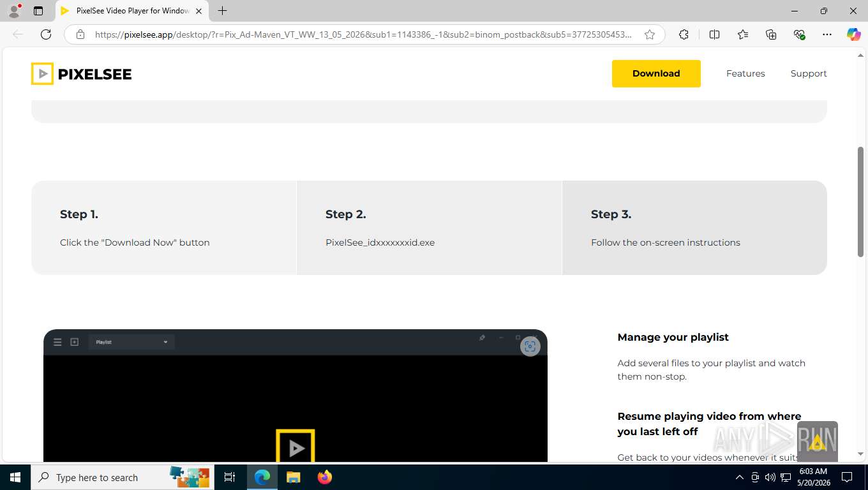Viewport: 868px width, 490px height.
Task: Open Edge Settings and more menu
Action: pyautogui.click(x=827, y=34)
